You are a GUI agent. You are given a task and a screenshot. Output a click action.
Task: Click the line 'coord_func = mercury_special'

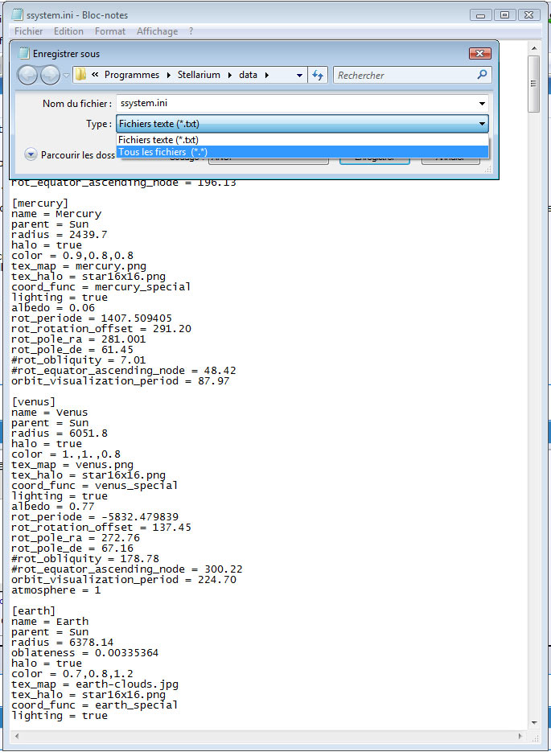[x=101, y=287]
